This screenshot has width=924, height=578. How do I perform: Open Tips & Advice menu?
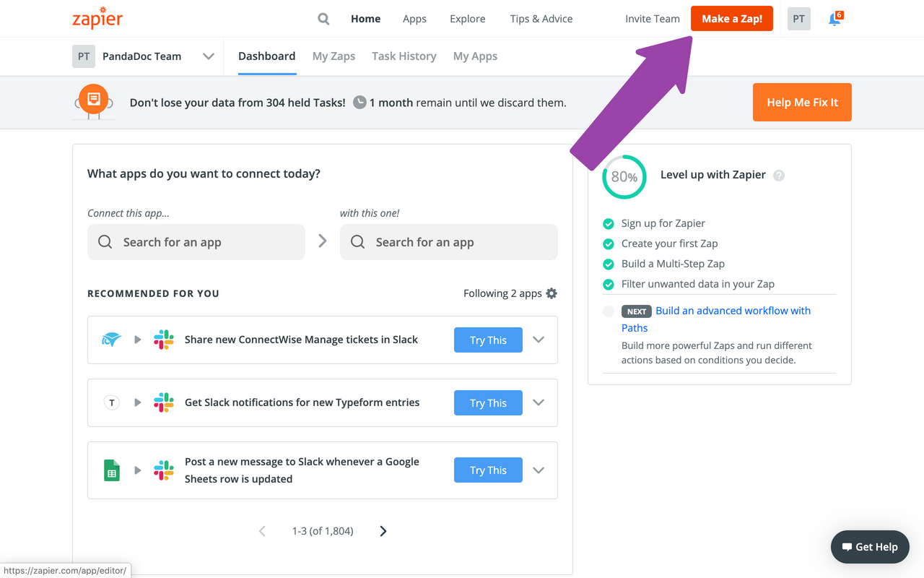tap(541, 19)
